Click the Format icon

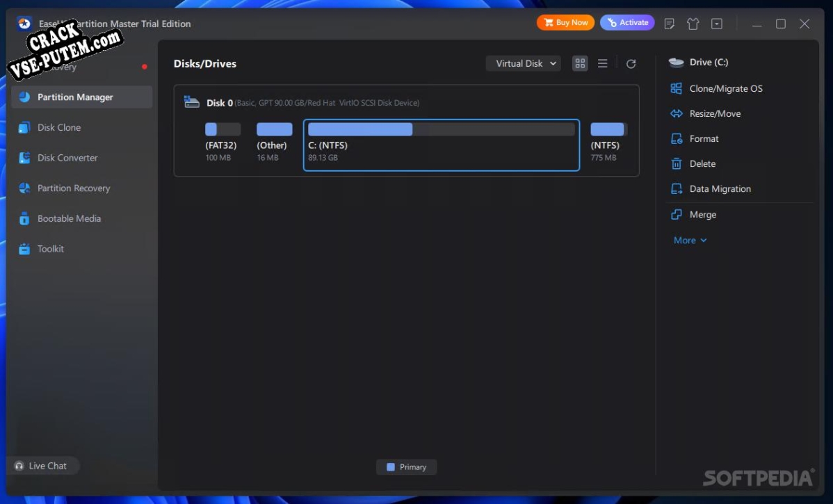pos(676,138)
